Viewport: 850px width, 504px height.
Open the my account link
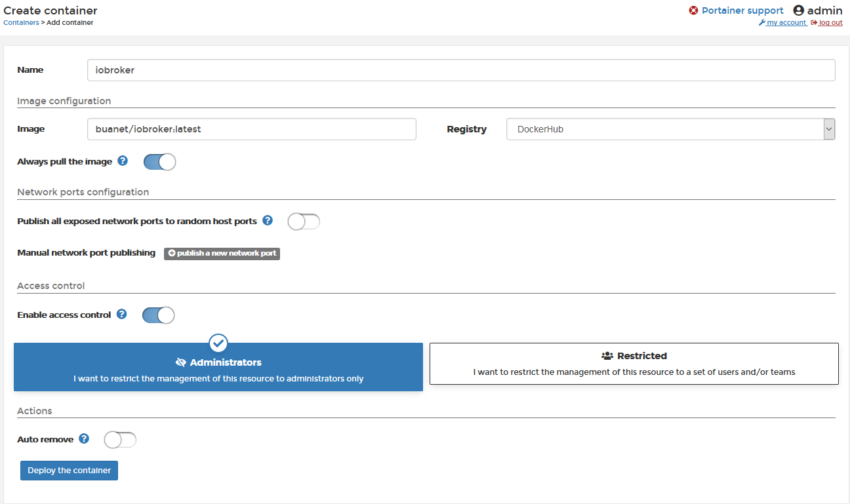pyautogui.click(x=786, y=22)
